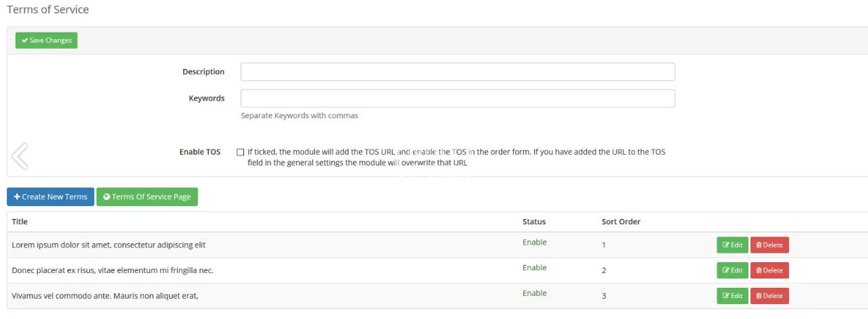
Task: Click the left chevron arrow icon
Action: point(20,156)
